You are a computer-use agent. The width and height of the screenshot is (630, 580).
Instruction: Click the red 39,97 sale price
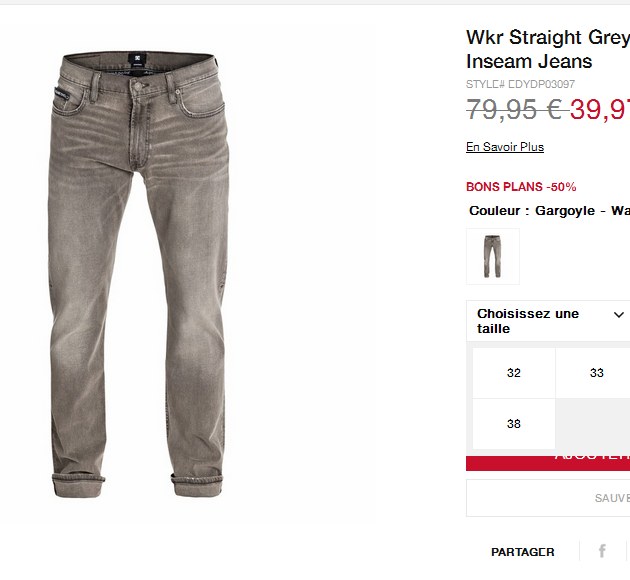tap(600, 109)
